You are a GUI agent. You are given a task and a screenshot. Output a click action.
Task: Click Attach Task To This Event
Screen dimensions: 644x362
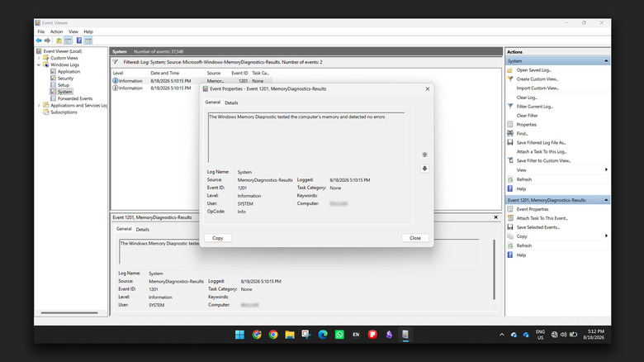[542, 218]
